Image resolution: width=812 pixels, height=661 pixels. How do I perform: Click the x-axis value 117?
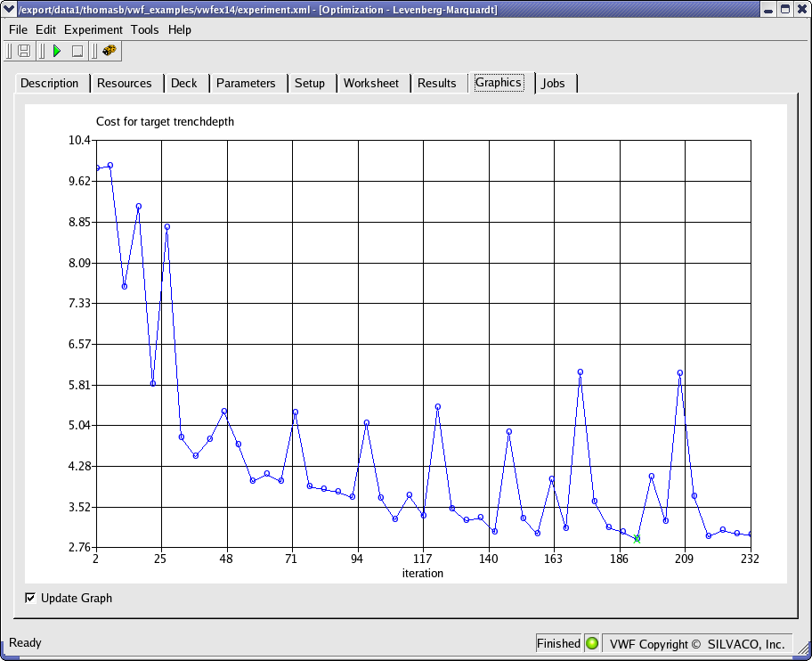click(423, 559)
